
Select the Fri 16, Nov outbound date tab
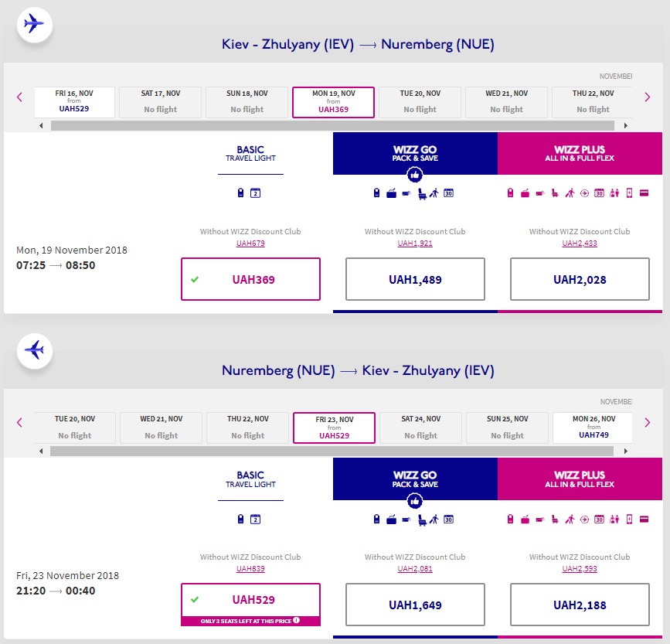pyautogui.click(x=74, y=101)
